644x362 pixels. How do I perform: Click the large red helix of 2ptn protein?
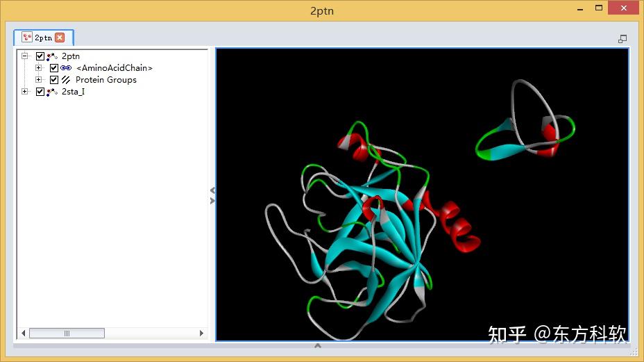[456, 224]
